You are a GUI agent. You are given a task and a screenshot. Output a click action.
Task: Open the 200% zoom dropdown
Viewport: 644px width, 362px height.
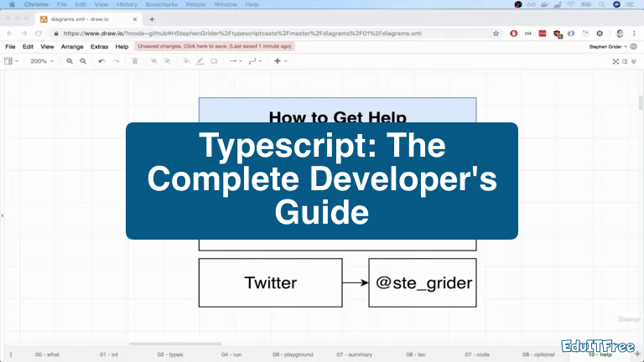point(42,61)
